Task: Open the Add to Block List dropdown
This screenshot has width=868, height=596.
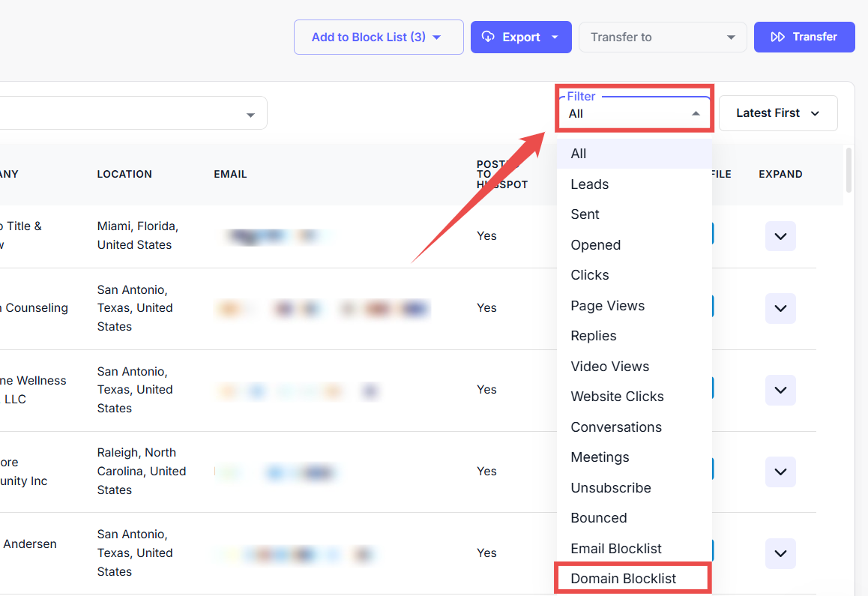Action: point(378,37)
